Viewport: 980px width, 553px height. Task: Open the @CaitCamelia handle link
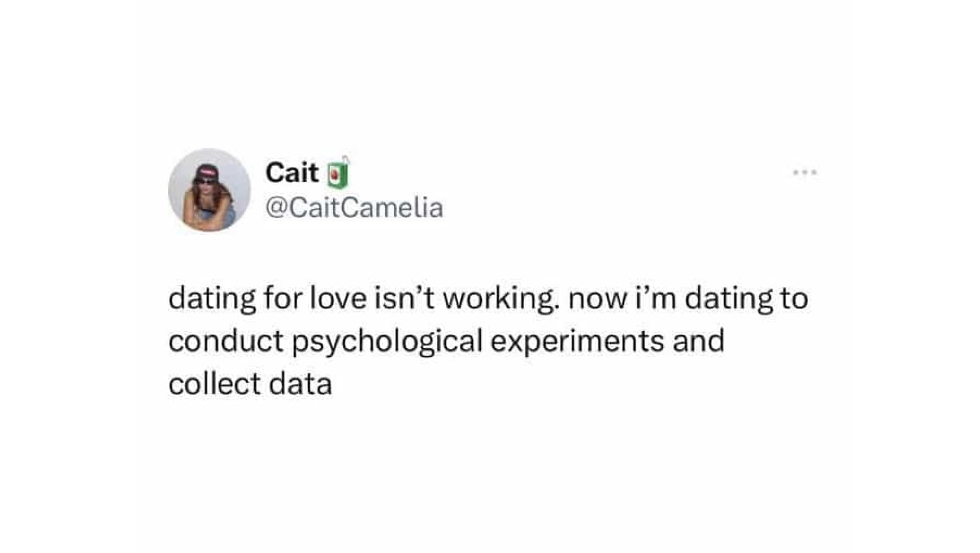coord(354,208)
